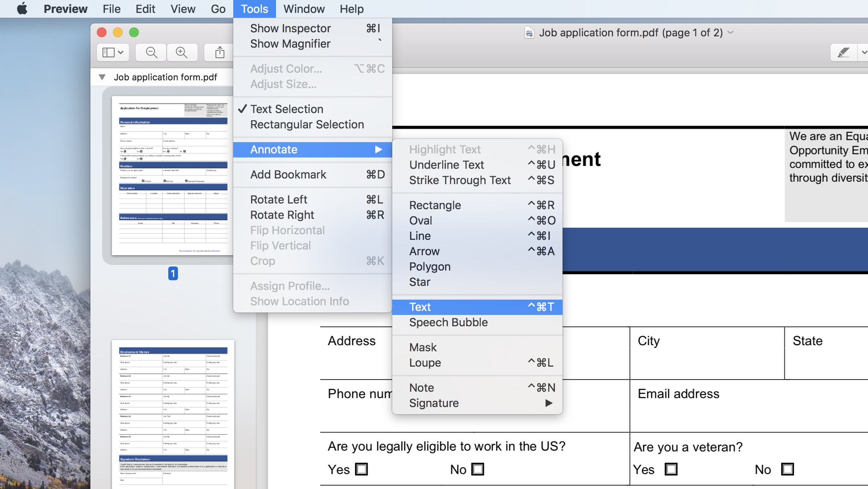Select the Text annotation tool
Viewport: 868px width, 489px height.
[x=420, y=306]
